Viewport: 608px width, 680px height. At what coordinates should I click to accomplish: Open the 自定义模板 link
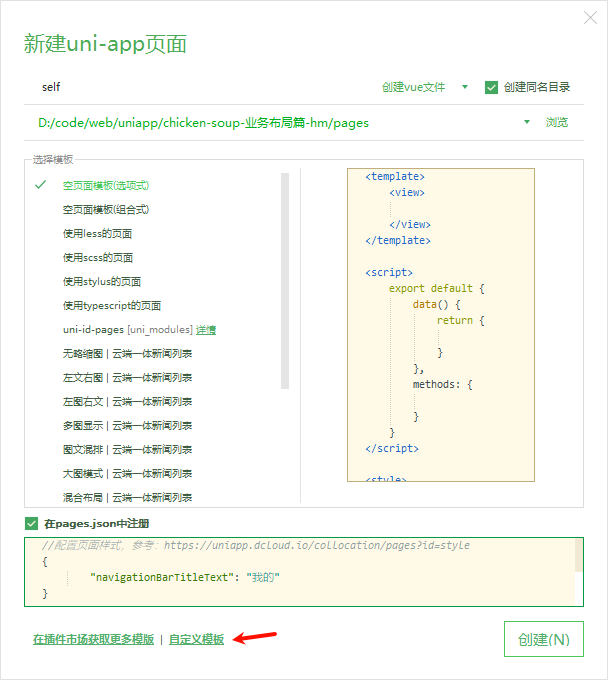(196, 640)
